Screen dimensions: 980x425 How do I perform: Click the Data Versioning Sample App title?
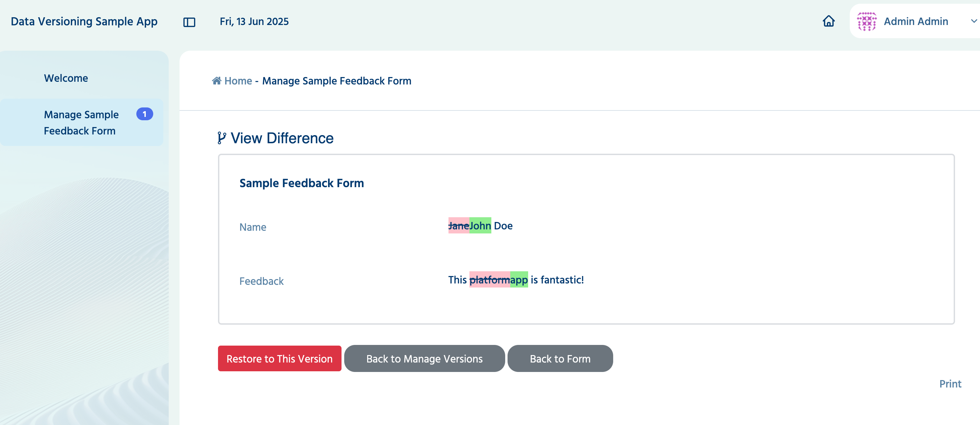(84, 21)
